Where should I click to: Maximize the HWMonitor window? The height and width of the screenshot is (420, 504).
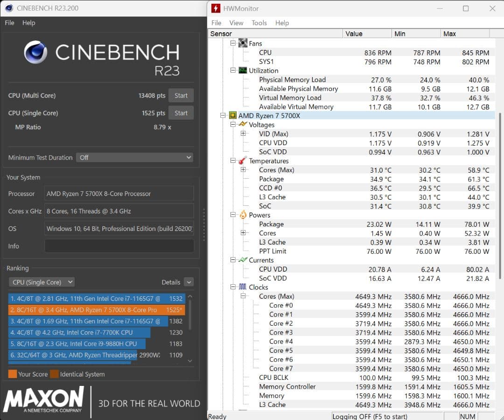pos(466,8)
